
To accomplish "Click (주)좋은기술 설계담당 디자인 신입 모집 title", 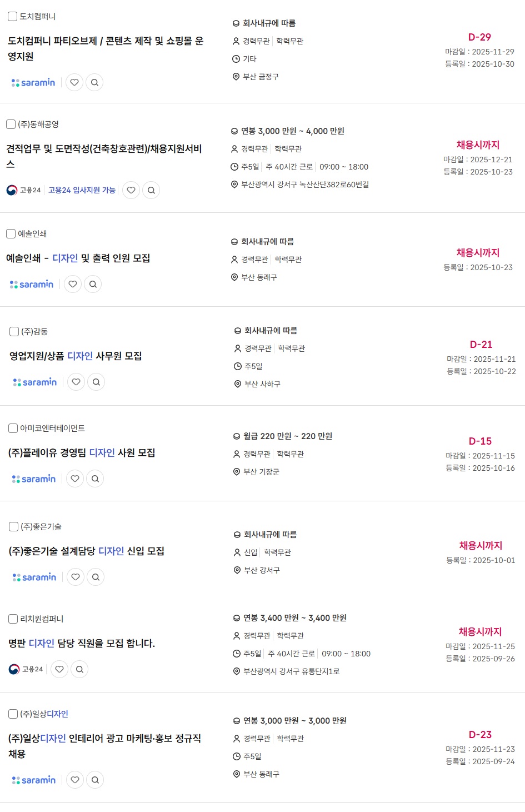I will coord(86,551).
